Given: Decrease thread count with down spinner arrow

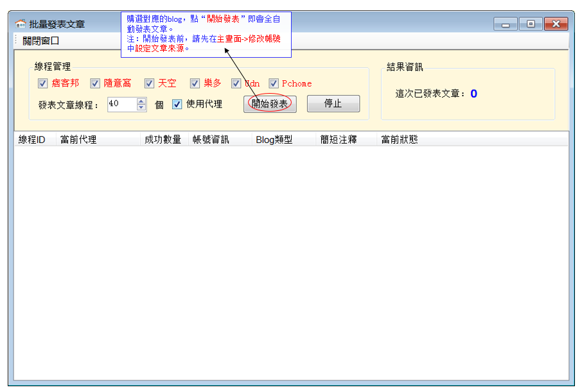Looking at the screenshot, I should 142,107.
